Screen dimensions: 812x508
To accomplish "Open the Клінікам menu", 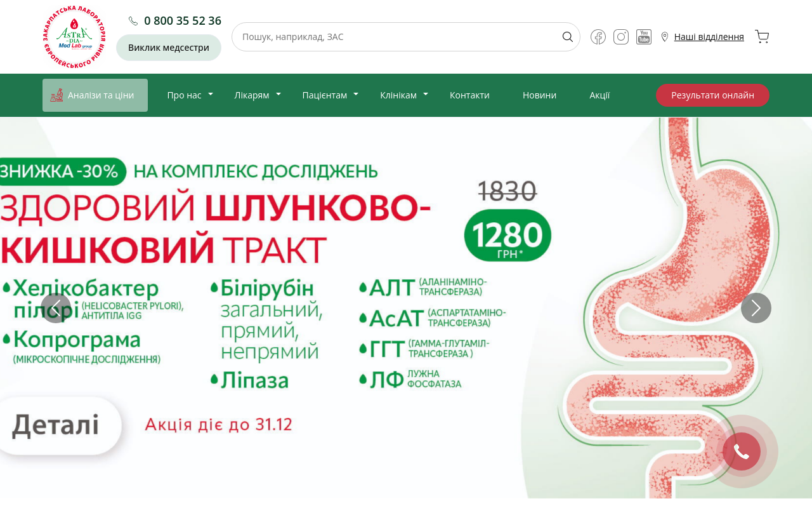I will point(398,95).
